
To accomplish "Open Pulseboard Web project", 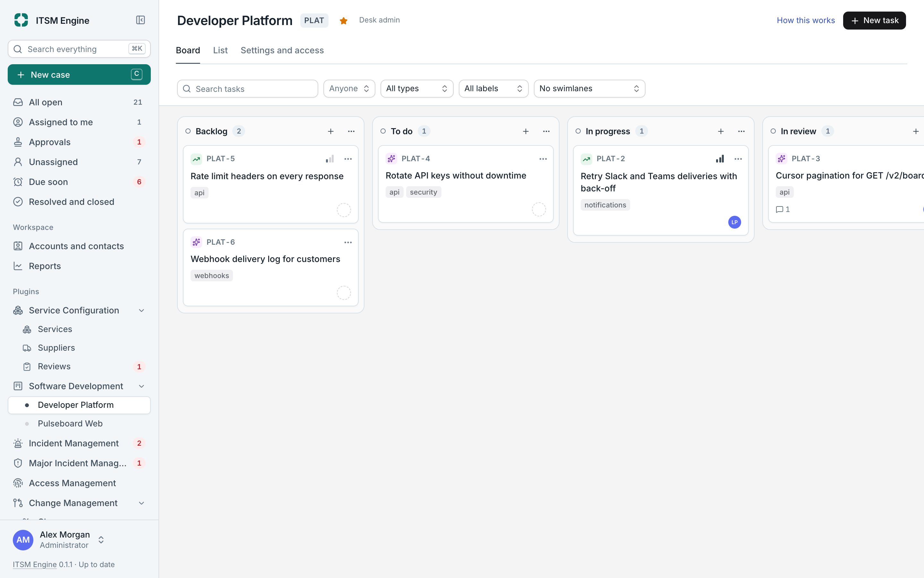I will coord(79,424).
